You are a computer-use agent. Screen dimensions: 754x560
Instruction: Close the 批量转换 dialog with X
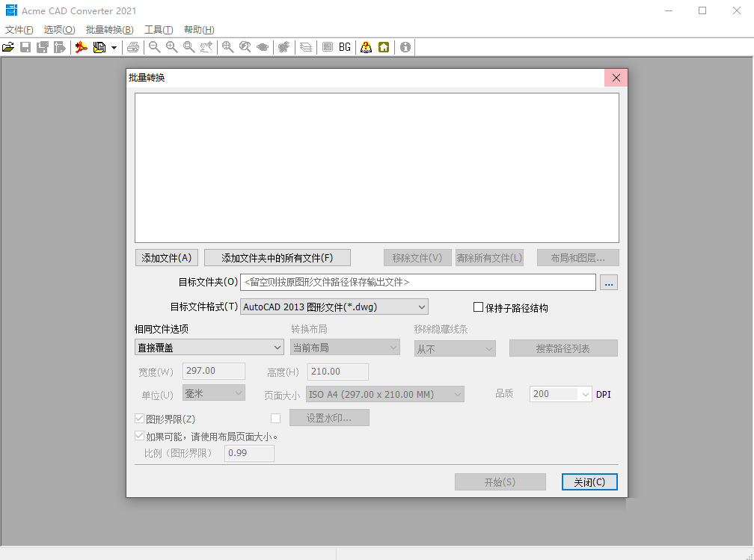pyautogui.click(x=616, y=78)
